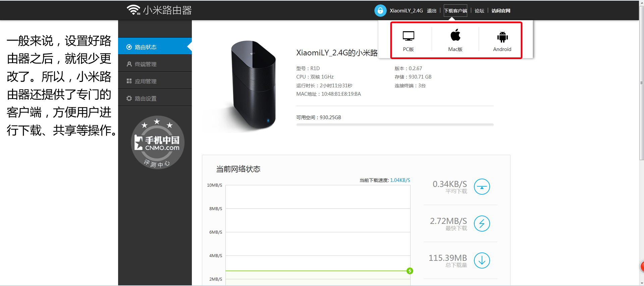The image size is (644, 286).
Task: Click the XiaomiLY_2.4G account name
Action: click(406, 11)
